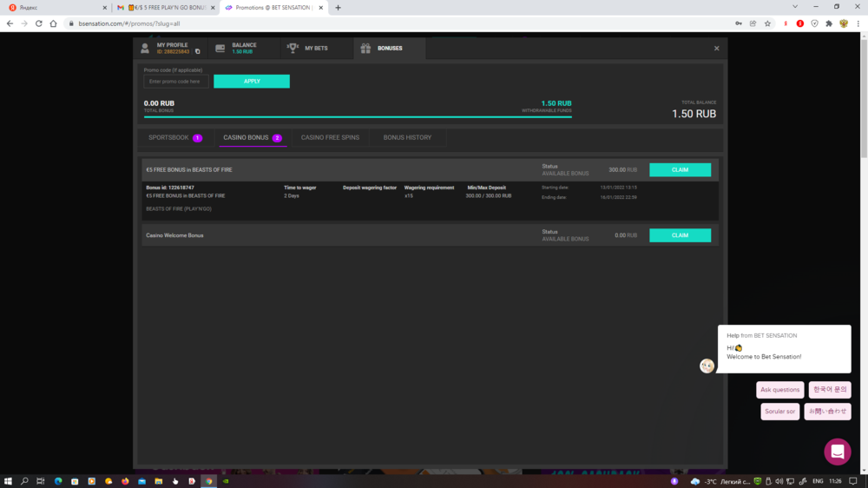This screenshot has width=868, height=488.
Task: Choose the Ask questions chat option
Action: point(779,390)
